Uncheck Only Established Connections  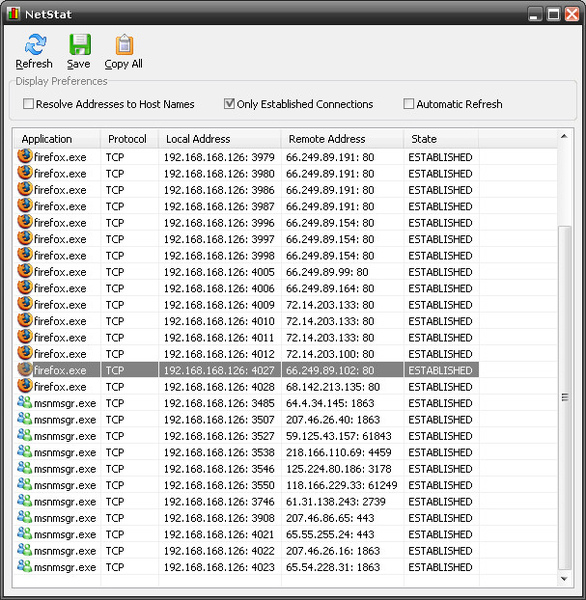229,104
